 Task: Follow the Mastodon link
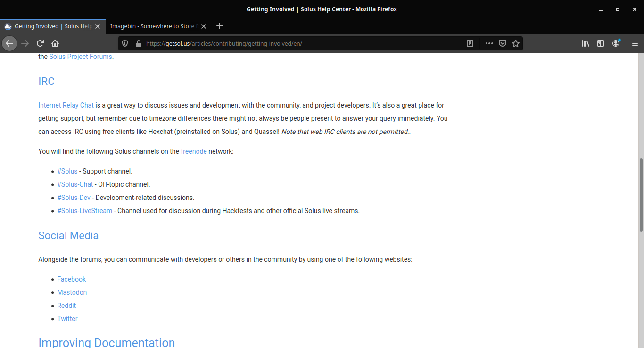point(72,292)
